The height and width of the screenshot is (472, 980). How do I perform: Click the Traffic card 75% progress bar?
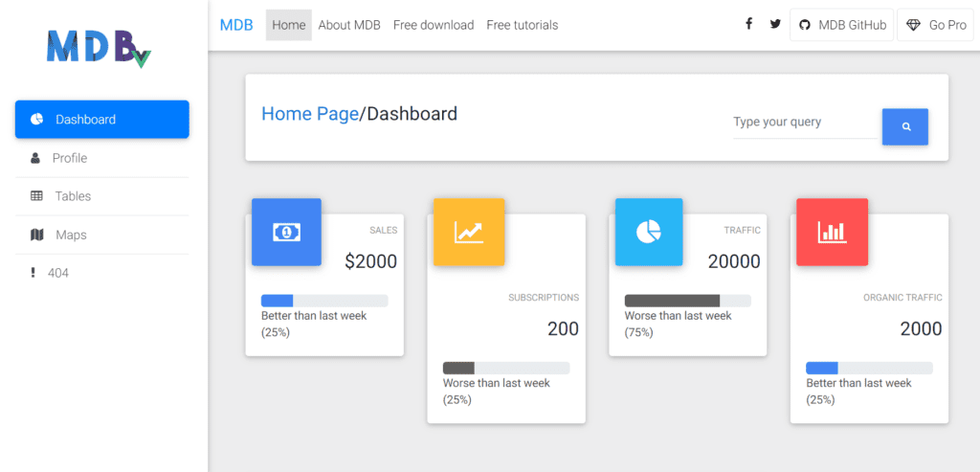pos(687,301)
